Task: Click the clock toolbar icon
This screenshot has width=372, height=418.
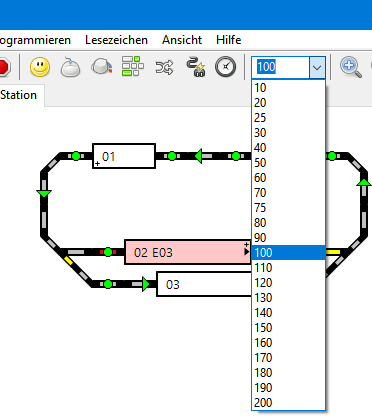Action: [226, 67]
